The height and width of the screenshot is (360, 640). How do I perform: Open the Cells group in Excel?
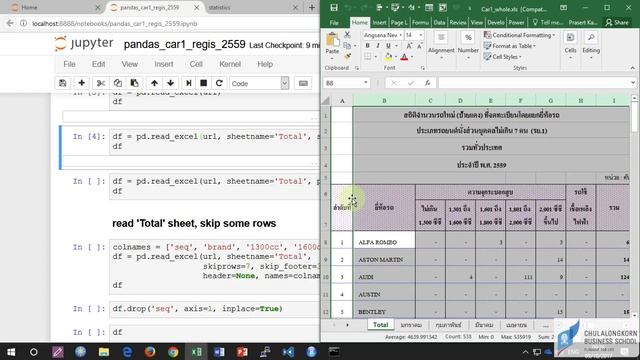pos(570,46)
